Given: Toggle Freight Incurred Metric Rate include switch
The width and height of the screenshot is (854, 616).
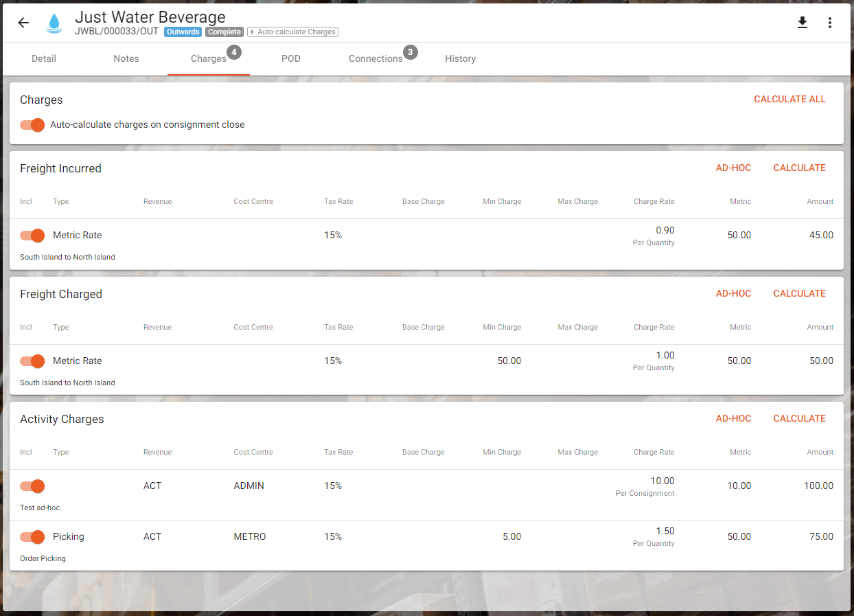Looking at the screenshot, I should tap(32, 235).
